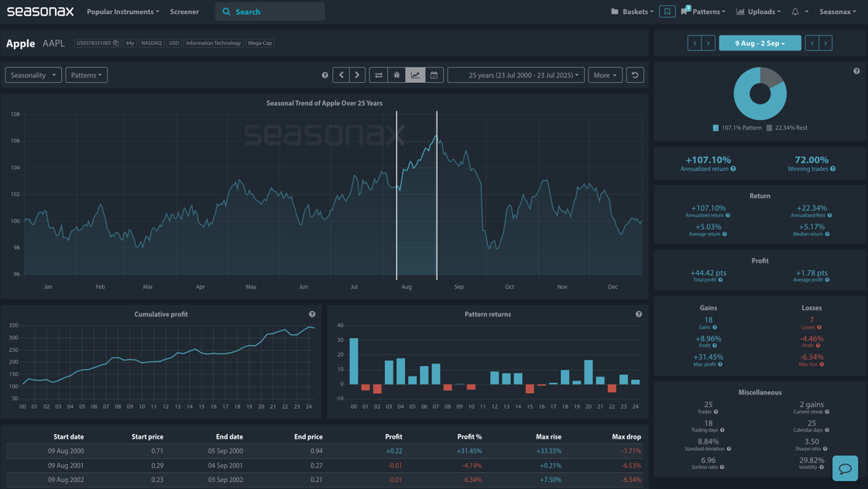Image resolution: width=868 pixels, height=489 pixels.
Task: Shift pattern start date later
Action: click(x=708, y=43)
